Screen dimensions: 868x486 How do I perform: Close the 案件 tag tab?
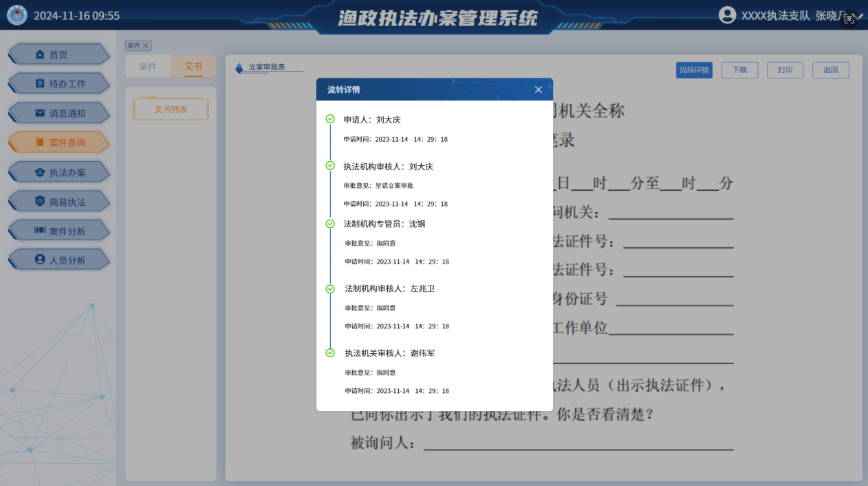146,45
